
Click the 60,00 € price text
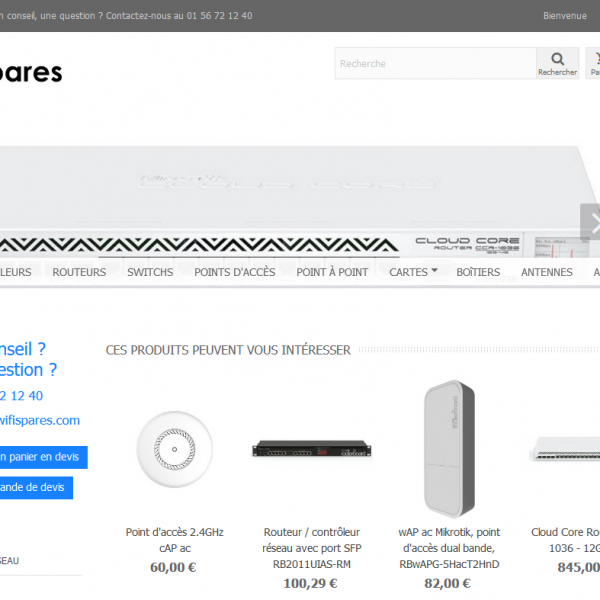tap(173, 567)
